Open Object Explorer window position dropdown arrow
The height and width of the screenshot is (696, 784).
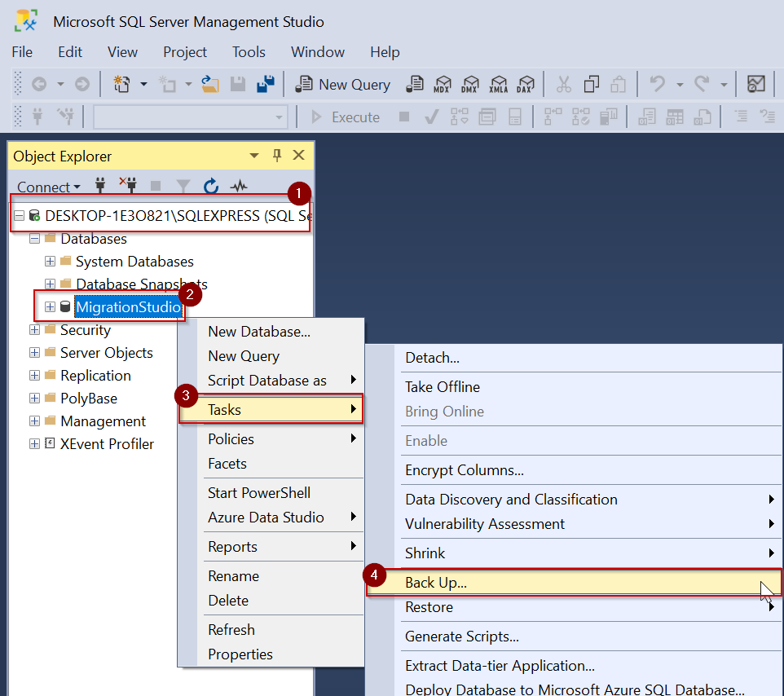click(x=254, y=156)
